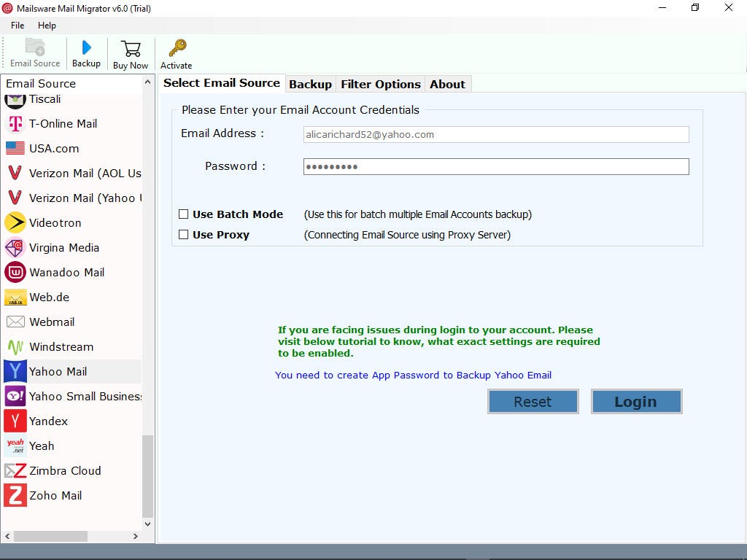The height and width of the screenshot is (560, 747).
Task: Select 'Videotron' text in source list
Action: 55,223
